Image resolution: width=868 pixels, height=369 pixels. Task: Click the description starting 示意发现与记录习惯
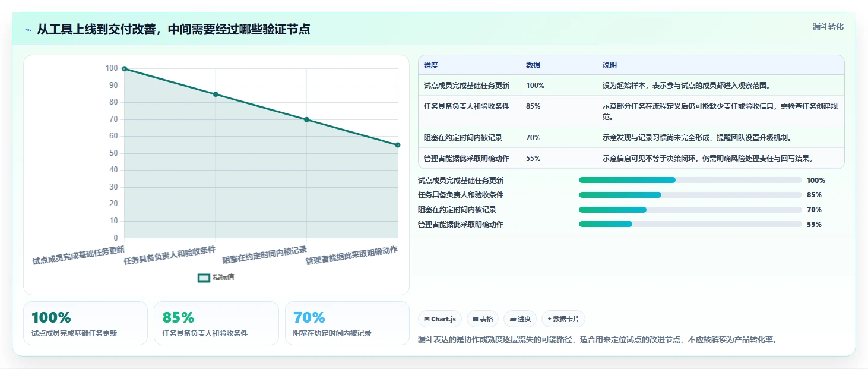click(697, 138)
